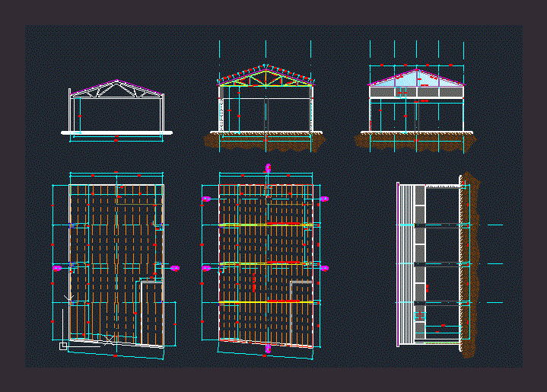This screenshot has height=392, width=547.
Task: Select light blue gable fill in right elevation
Action: (x=416, y=78)
